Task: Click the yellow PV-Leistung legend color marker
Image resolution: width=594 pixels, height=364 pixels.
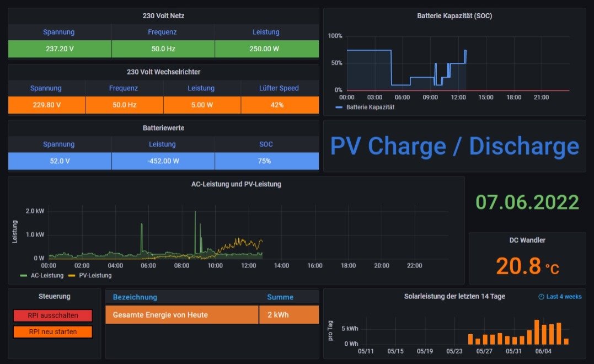Action: pos(71,275)
